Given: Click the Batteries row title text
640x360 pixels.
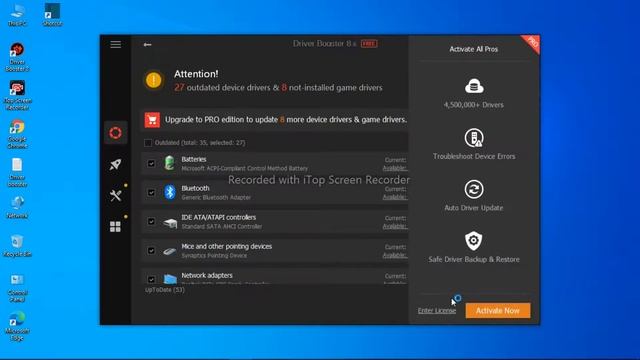Looking at the screenshot, I should (x=194, y=159).
